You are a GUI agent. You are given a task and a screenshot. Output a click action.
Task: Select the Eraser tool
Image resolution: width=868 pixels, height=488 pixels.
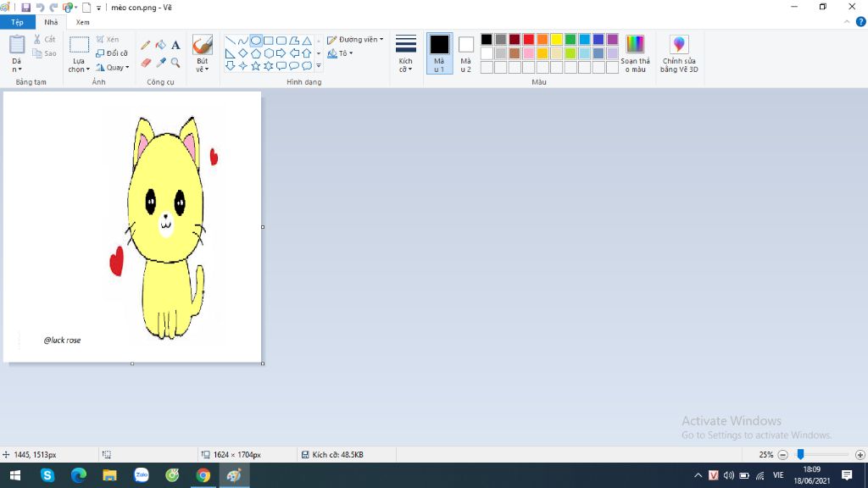(146, 63)
